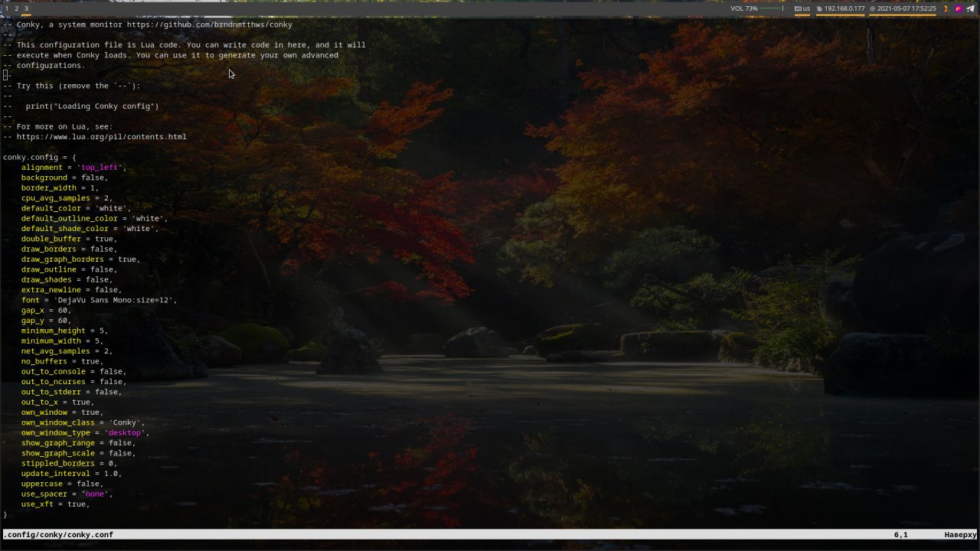
Task: Click the 'gap_x = 60' line
Action: 46,310
